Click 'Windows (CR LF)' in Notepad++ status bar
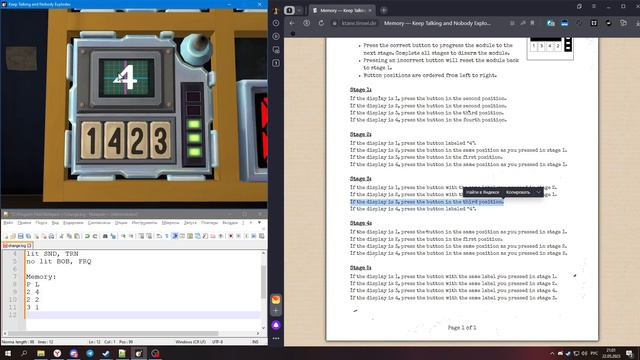The width and height of the screenshot is (640, 360). click(x=191, y=342)
